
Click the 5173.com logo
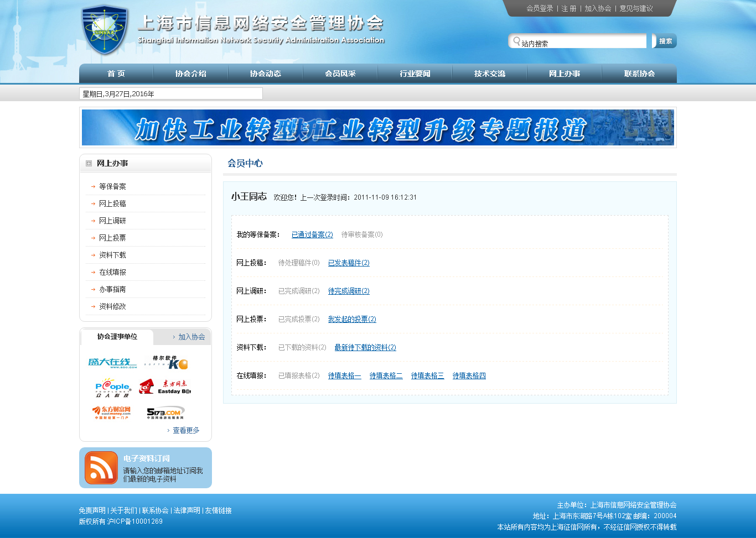(x=165, y=412)
